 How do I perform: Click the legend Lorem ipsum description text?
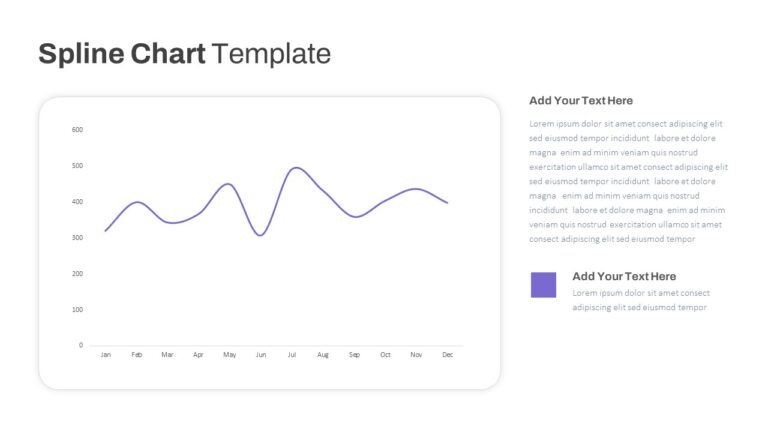[641, 300]
